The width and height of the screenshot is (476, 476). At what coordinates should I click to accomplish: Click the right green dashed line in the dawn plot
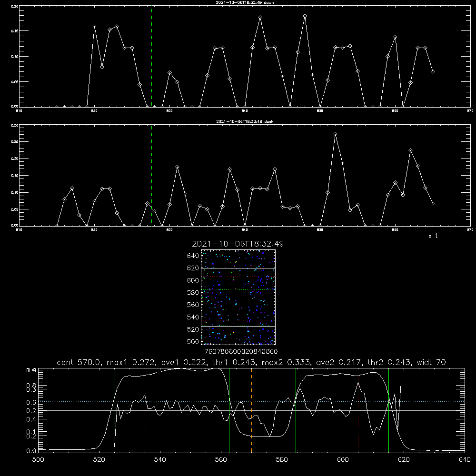[263, 56]
